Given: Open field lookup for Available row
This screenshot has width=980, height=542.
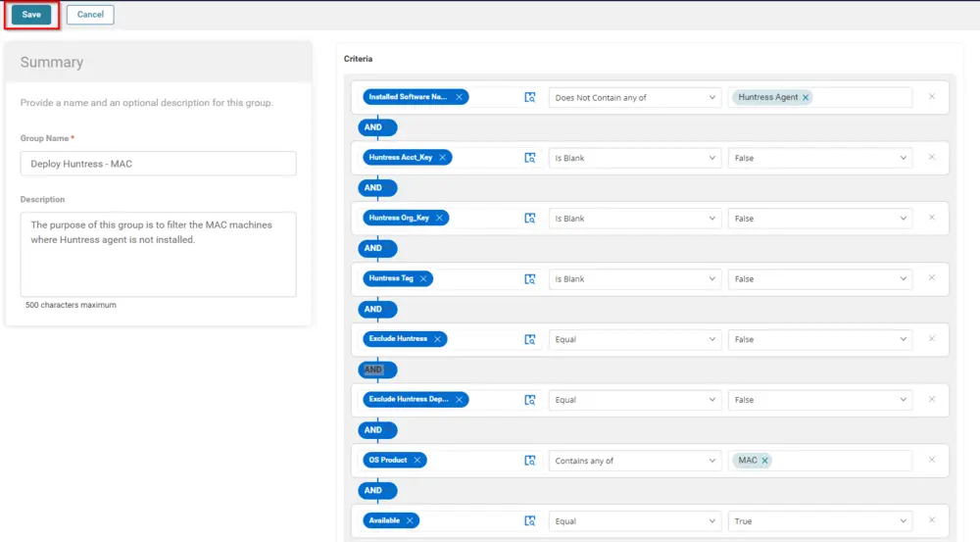Looking at the screenshot, I should 529,520.
